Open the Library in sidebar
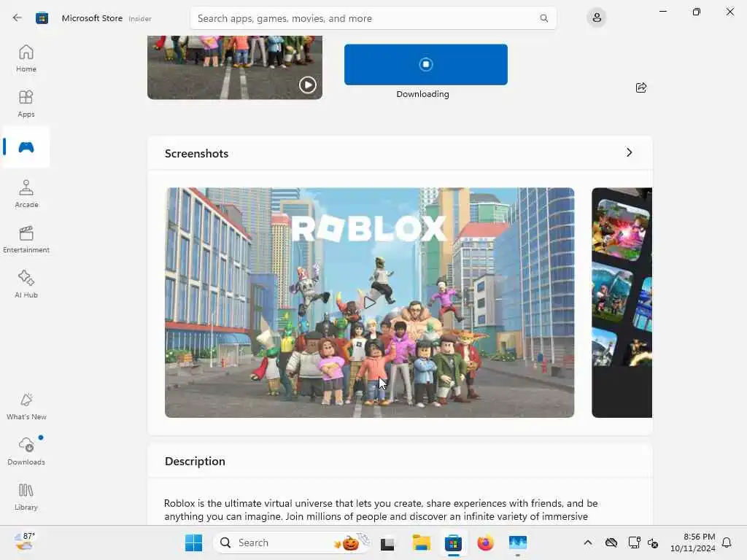 (26, 497)
